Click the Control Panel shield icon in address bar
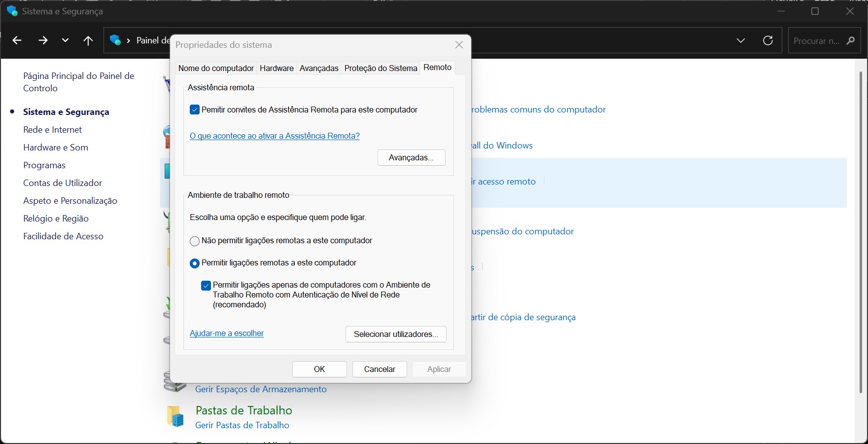Image resolution: width=868 pixels, height=444 pixels. pyautogui.click(x=115, y=40)
